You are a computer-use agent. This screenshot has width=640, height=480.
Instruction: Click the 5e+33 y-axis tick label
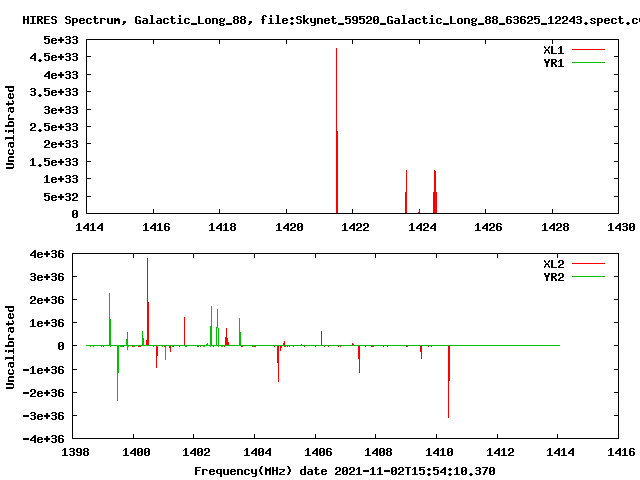click(61, 40)
